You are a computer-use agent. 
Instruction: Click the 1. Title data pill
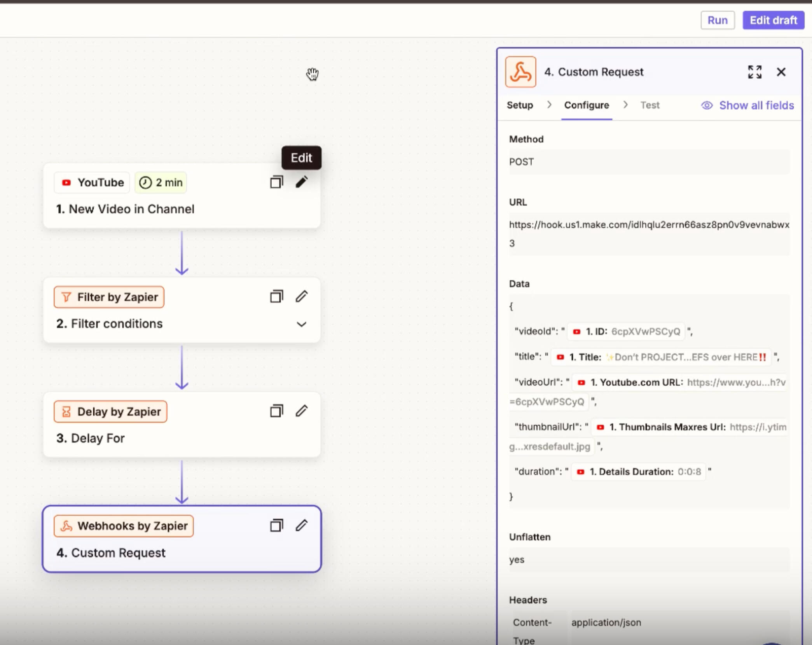click(x=661, y=357)
